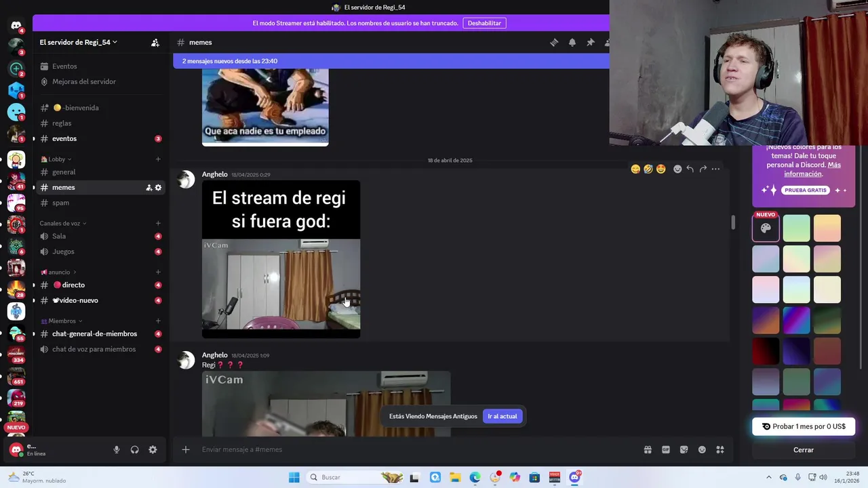Screen dimensions: 868x488
Task: Click Ir al actual button
Action: click(502, 416)
